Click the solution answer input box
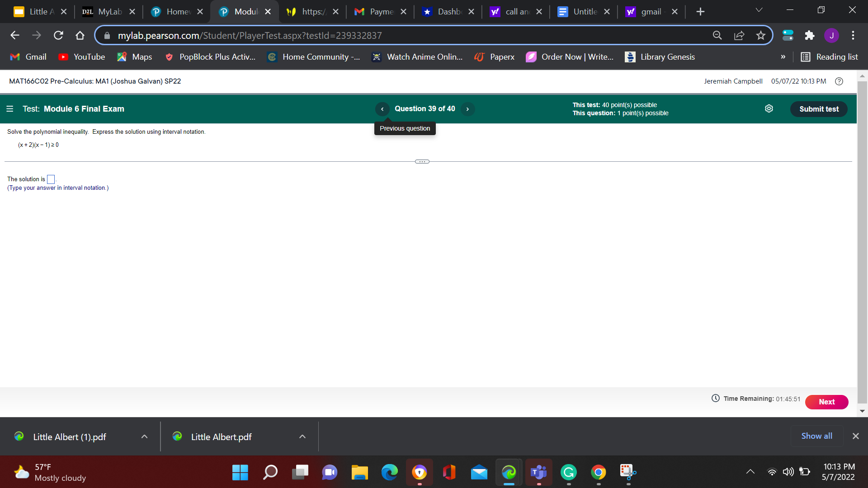868x488 pixels. coord(51,179)
